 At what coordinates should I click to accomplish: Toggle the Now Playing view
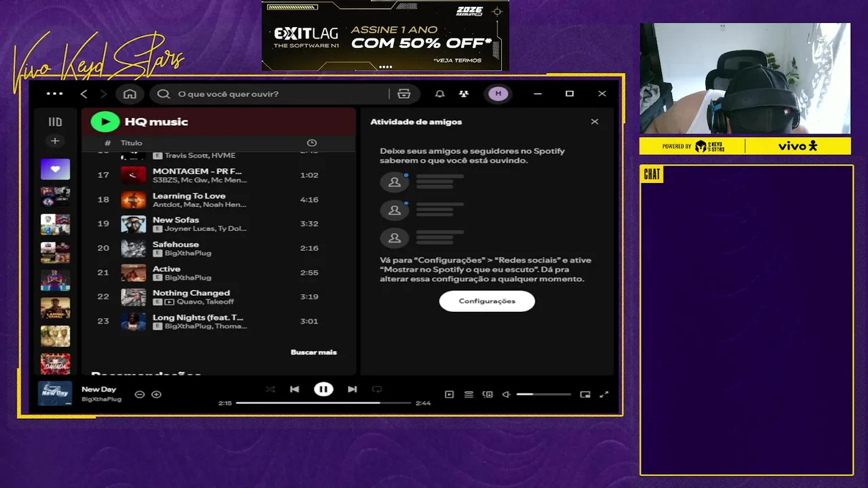pos(449,394)
